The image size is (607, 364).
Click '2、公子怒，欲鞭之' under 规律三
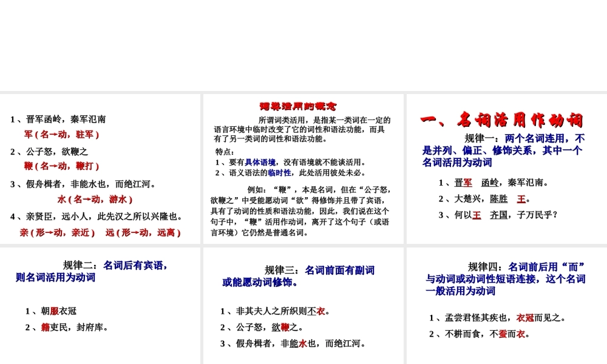[262, 327]
